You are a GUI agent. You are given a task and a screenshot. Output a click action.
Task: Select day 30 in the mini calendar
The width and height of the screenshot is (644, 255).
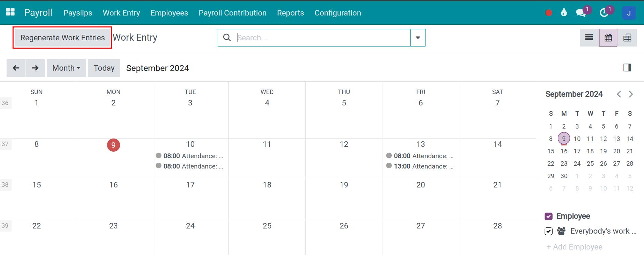[x=564, y=176]
